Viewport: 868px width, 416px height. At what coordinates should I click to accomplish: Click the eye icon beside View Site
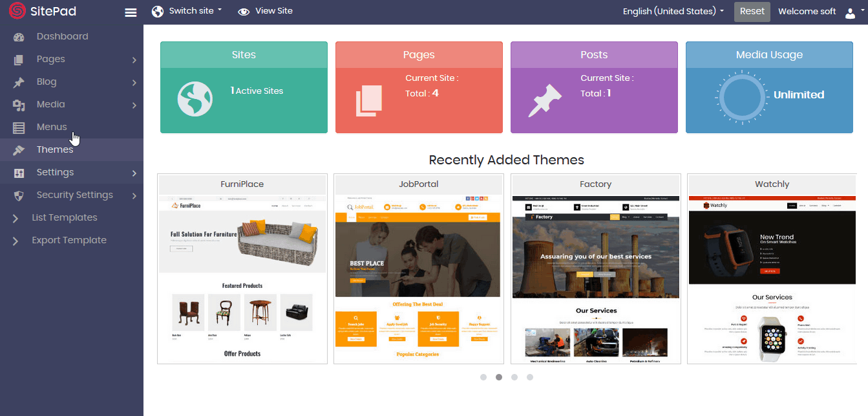244,12
